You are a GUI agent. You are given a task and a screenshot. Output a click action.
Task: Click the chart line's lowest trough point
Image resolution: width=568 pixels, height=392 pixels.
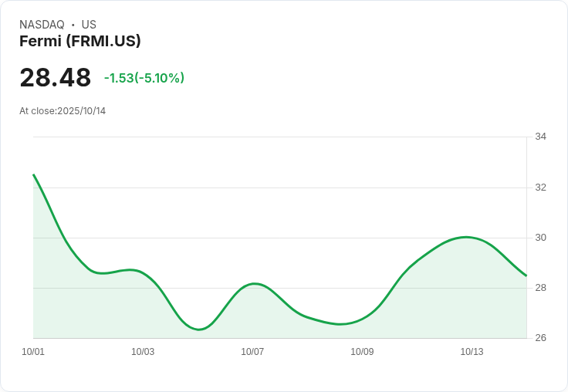pyautogui.click(x=200, y=329)
